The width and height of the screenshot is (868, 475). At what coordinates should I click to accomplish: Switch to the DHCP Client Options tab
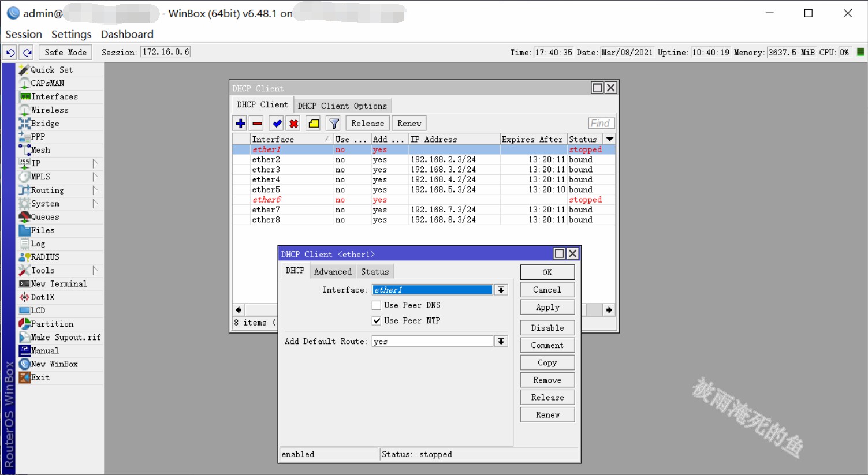(x=342, y=106)
